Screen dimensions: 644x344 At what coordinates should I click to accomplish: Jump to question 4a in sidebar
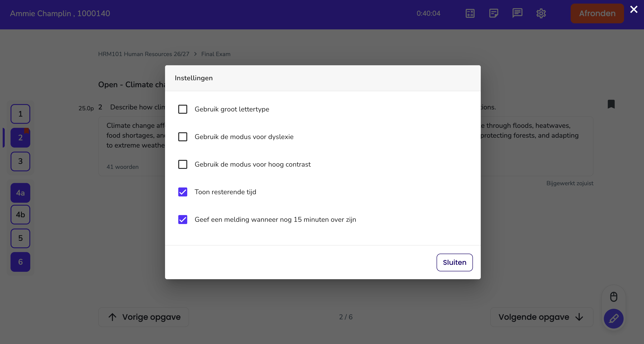point(20,193)
